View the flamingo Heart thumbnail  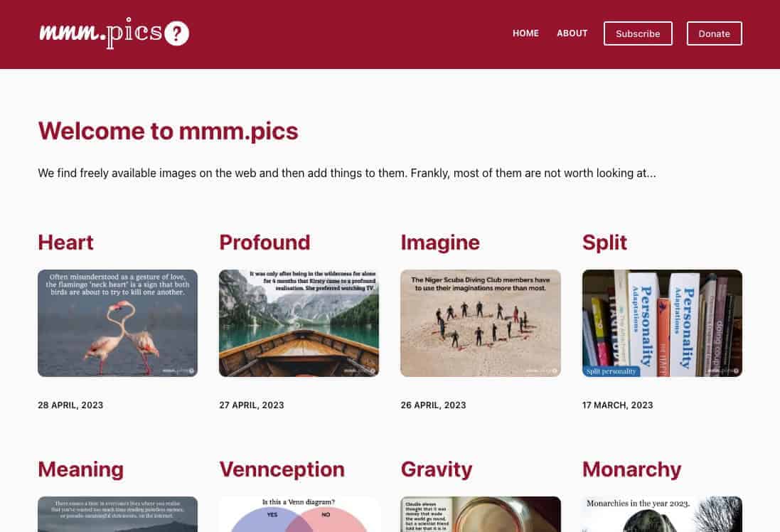tap(117, 323)
